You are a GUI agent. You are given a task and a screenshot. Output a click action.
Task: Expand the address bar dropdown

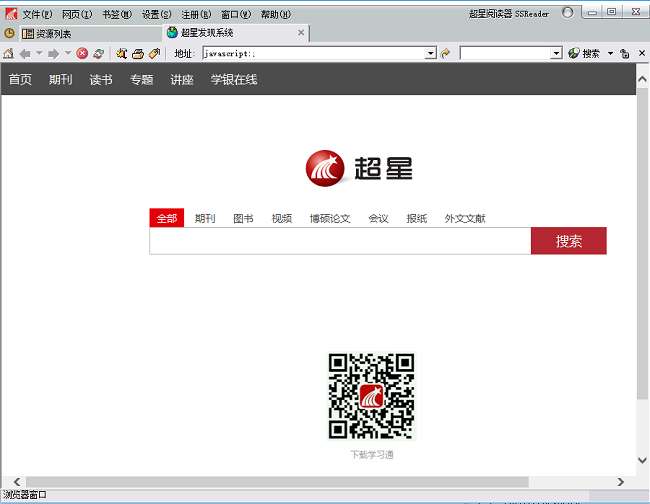coord(431,53)
